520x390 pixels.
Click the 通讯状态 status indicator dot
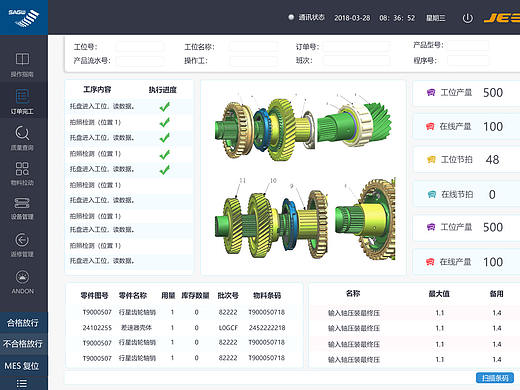point(291,17)
